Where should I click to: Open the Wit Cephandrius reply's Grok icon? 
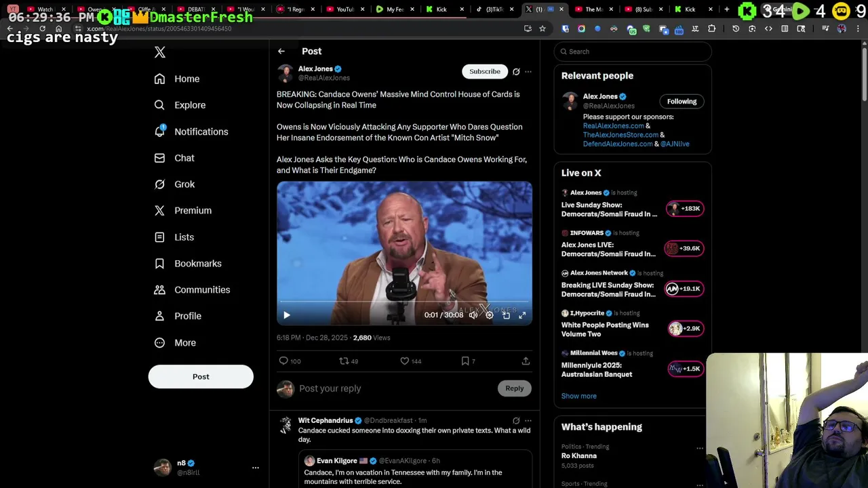pos(516,421)
